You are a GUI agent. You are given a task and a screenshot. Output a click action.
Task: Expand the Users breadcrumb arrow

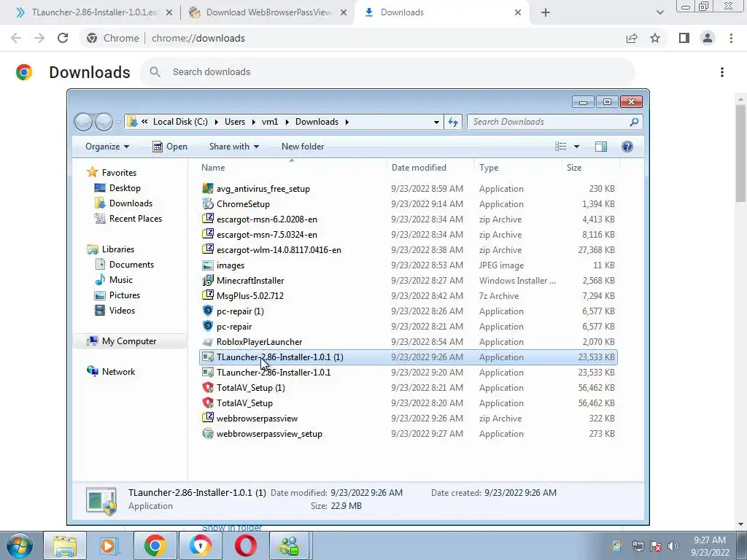coord(253,122)
